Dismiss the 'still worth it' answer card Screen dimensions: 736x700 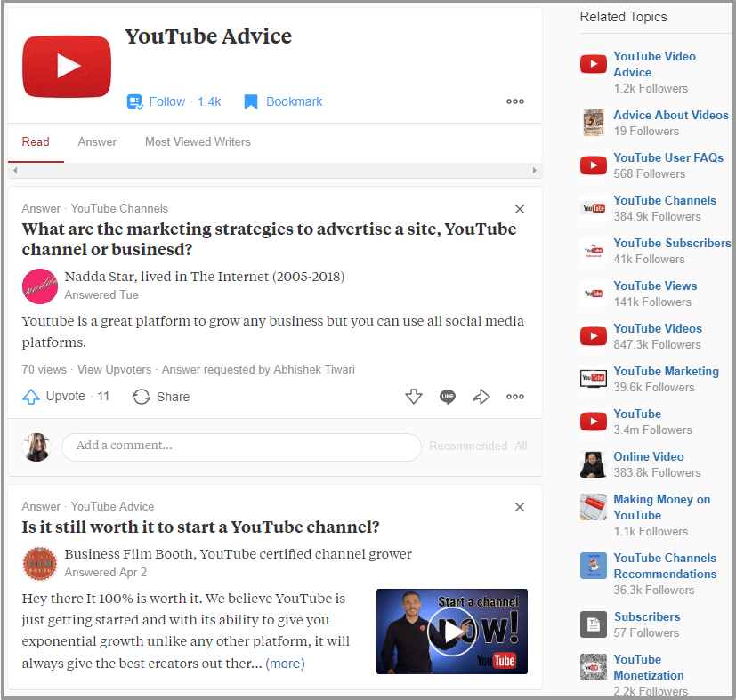click(520, 507)
